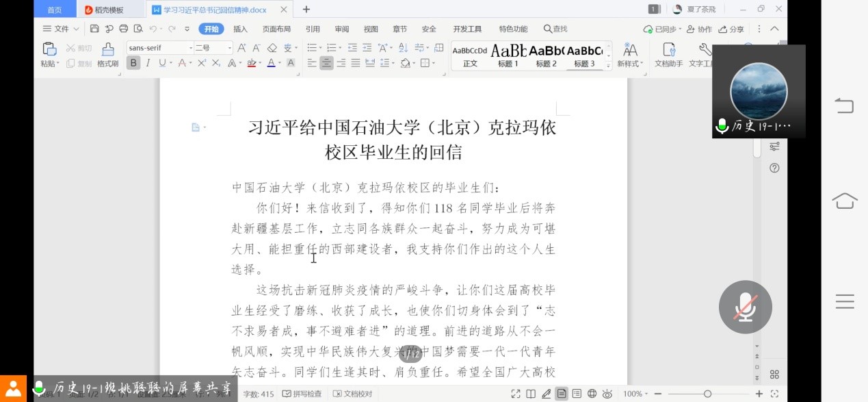The image size is (868, 402).
Task: Click zoom in plus button
Action: point(759,394)
